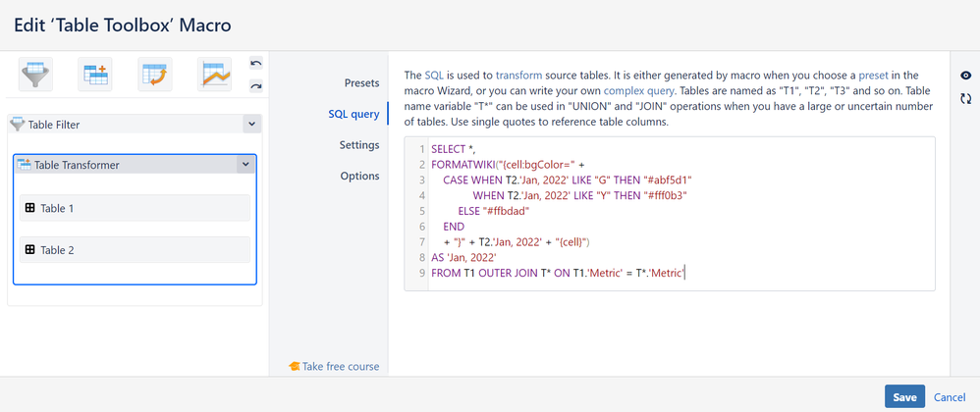980x412 pixels.
Task: Click the Cancel link
Action: pos(950,397)
